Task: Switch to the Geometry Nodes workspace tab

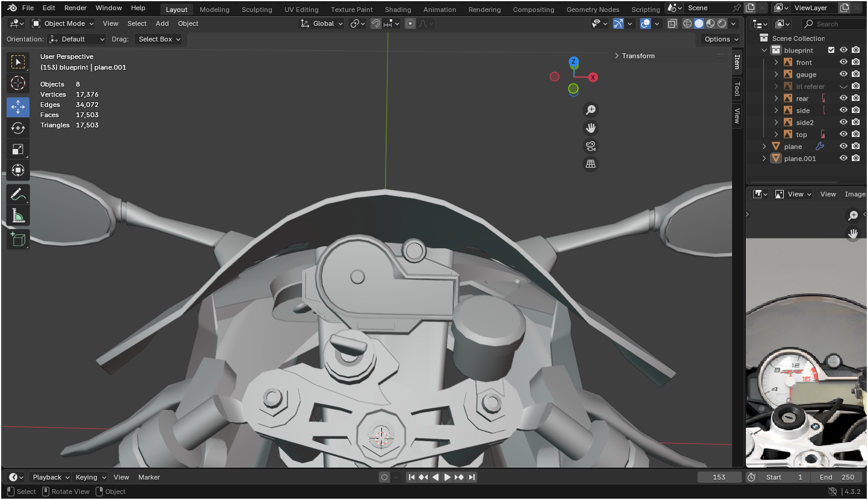Action: (x=593, y=10)
